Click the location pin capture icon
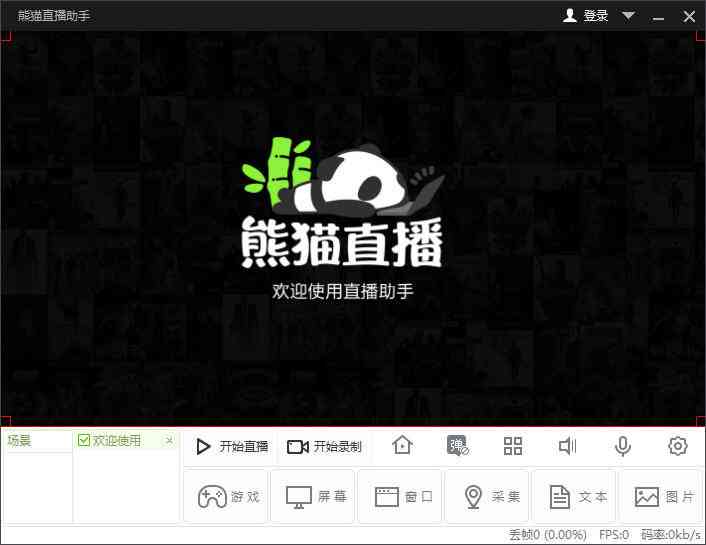 pos(473,497)
